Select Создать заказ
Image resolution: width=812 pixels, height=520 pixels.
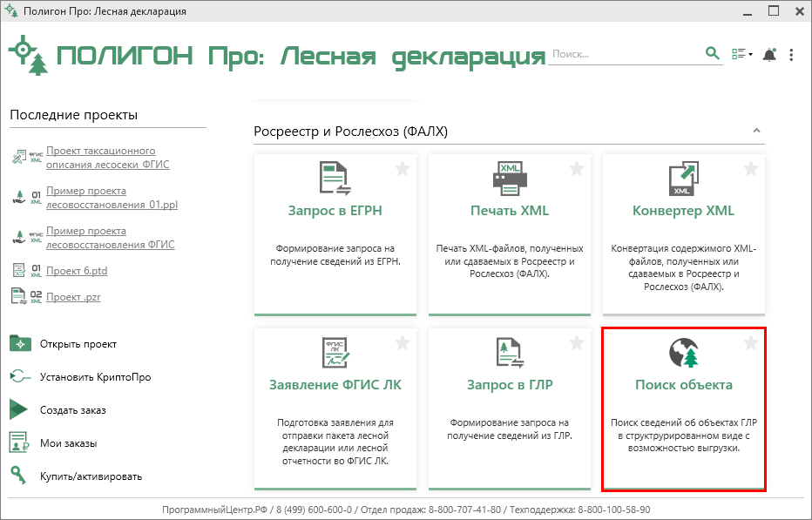(x=73, y=410)
